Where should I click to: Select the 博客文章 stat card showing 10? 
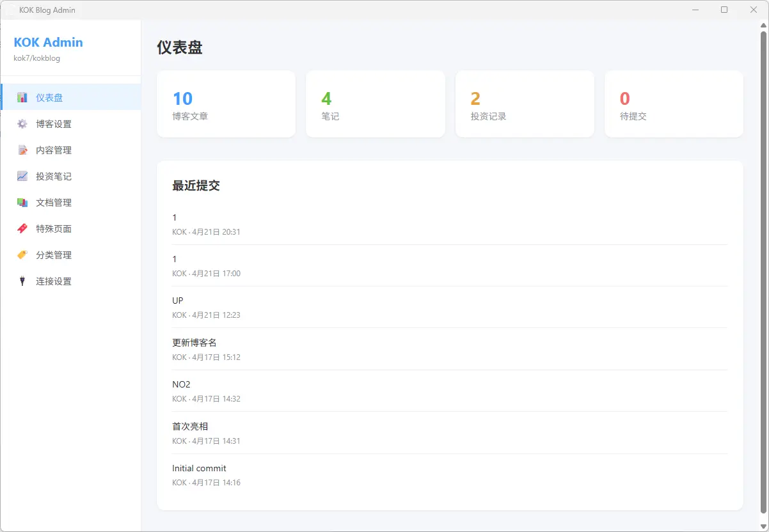[x=226, y=104]
